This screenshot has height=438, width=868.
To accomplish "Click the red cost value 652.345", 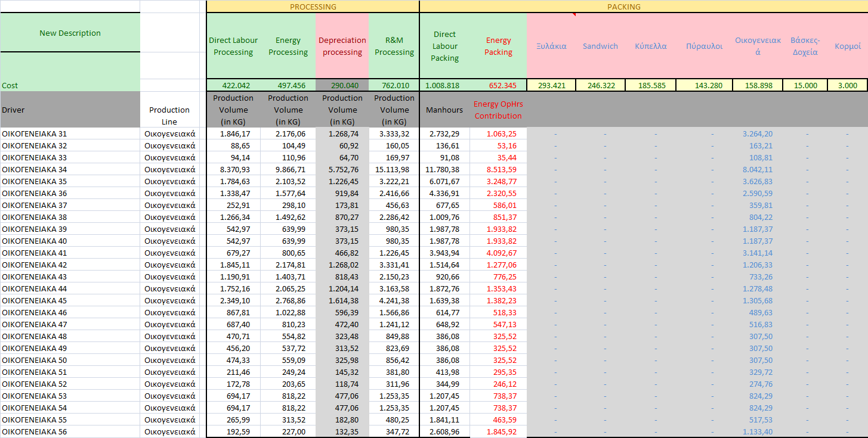I will 499,85.
